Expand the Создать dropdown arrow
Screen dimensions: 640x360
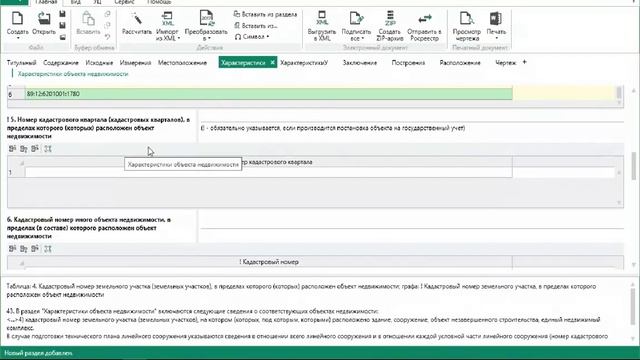[18, 38]
